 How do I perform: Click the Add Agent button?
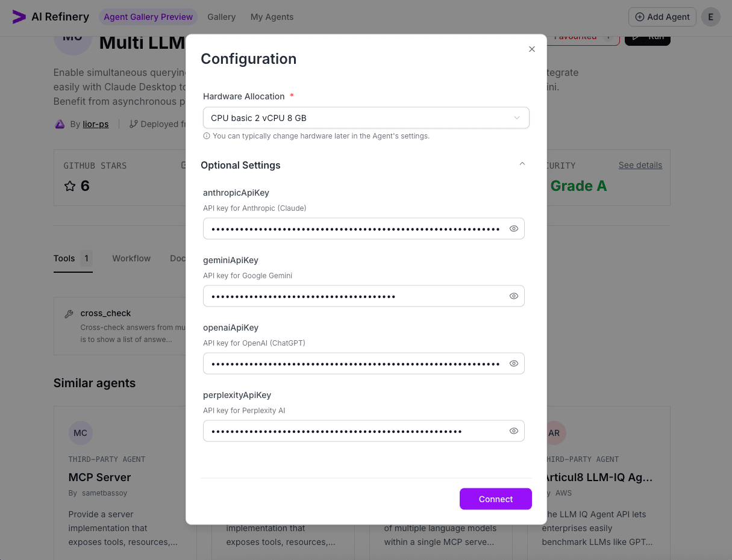(x=662, y=17)
